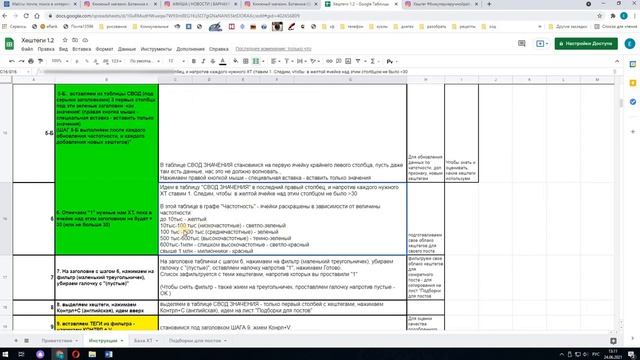Open the Вид menu
Viewport: 640px width, 360px height.
(x=63, y=49)
